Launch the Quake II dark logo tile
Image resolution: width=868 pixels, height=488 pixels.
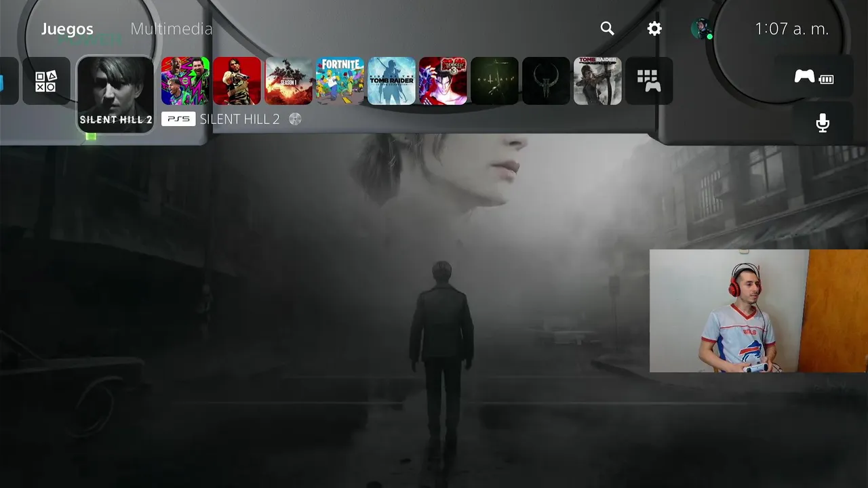tap(546, 81)
